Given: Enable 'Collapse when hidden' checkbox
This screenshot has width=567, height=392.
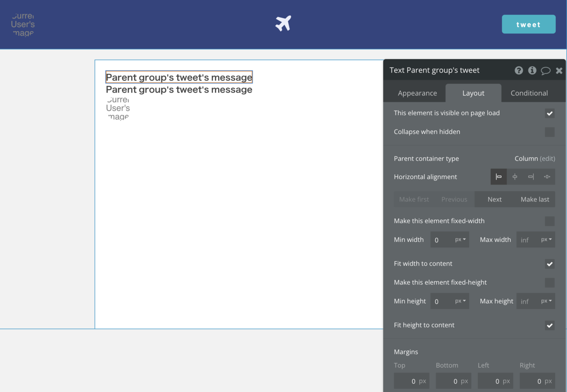Looking at the screenshot, I should point(550,132).
